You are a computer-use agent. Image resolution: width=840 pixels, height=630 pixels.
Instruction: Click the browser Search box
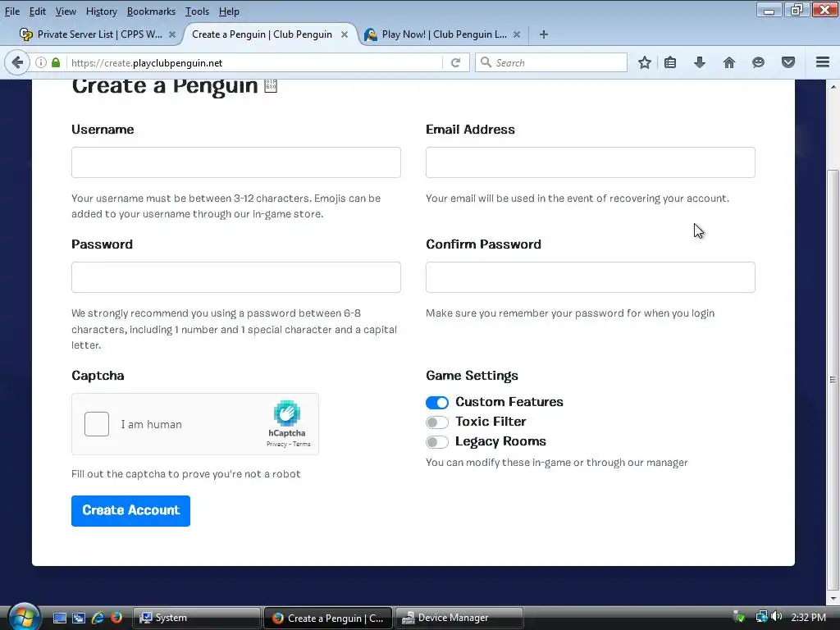(x=551, y=62)
